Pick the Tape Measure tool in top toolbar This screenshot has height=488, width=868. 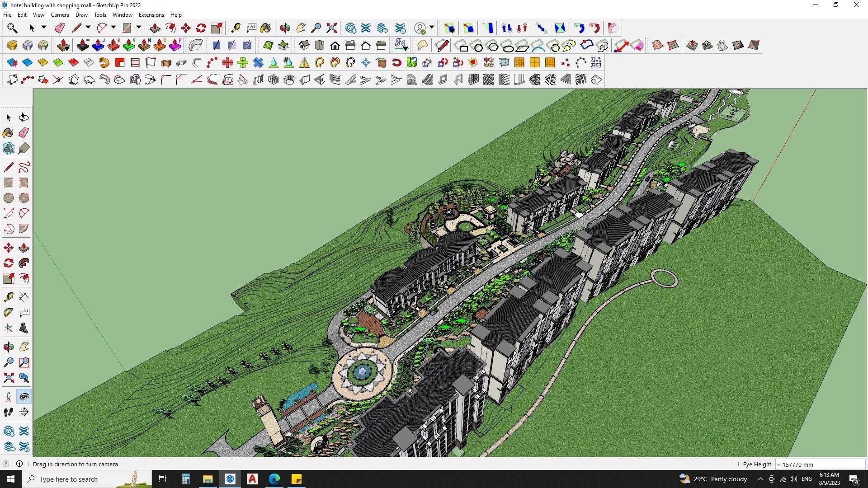pos(236,28)
